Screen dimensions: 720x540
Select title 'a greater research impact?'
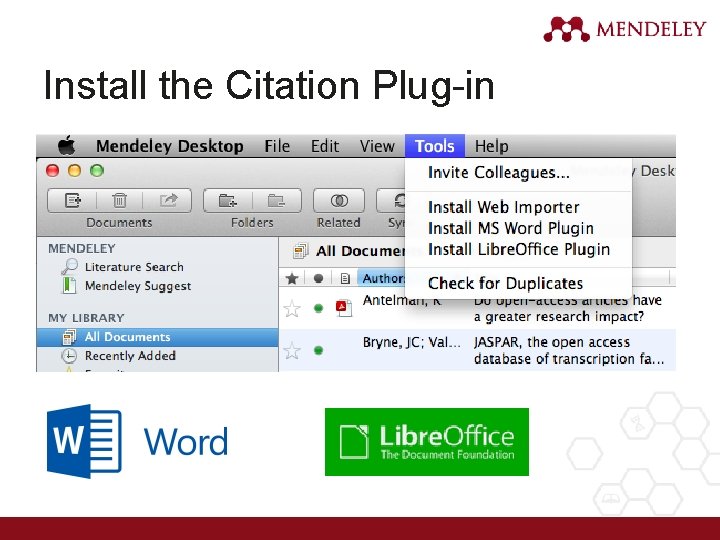point(559,317)
